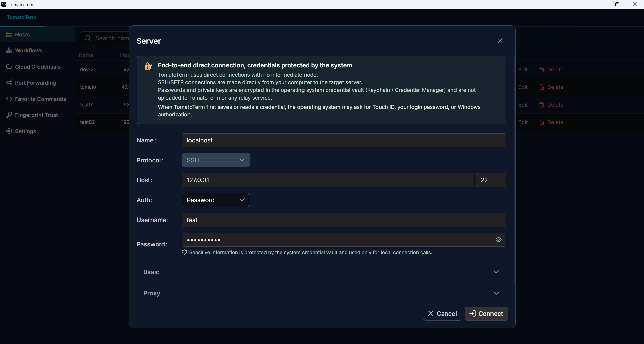Click the Cloud Credentials cloud icon

point(9,67)
